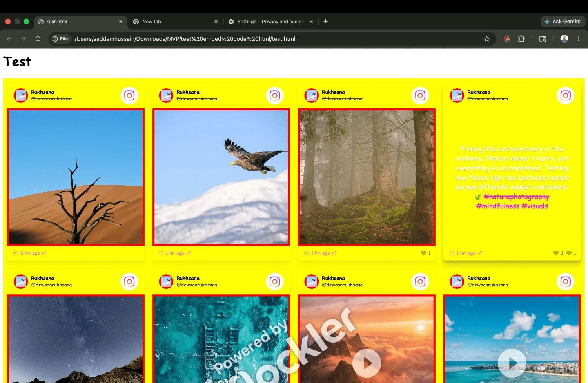Click "Rukhsana" name on beach card

(479, 278)
